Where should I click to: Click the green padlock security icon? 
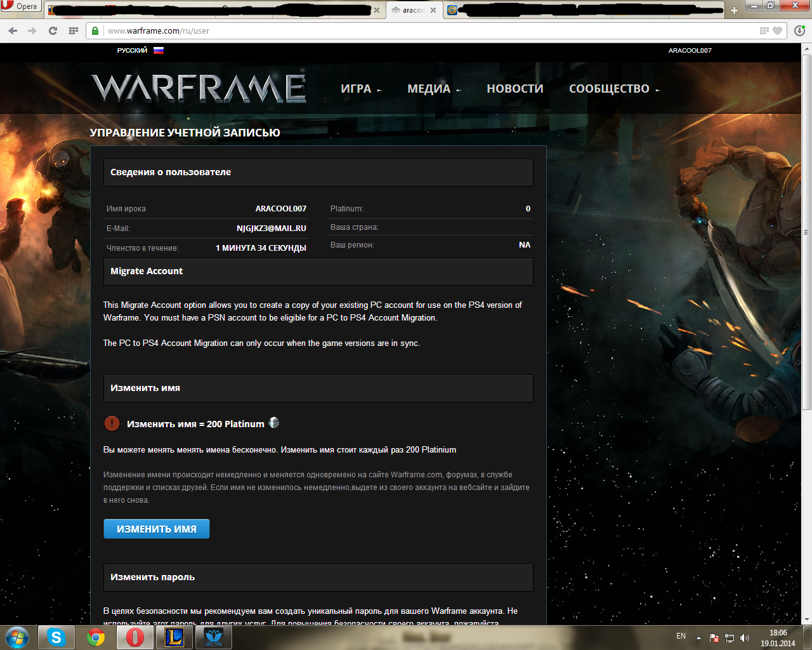coord(95,30)
